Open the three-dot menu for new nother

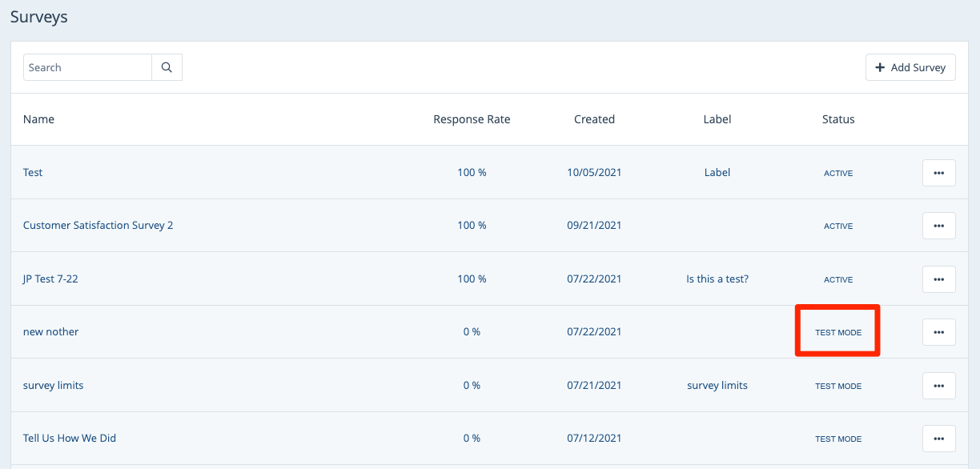[x=938, y=332]
